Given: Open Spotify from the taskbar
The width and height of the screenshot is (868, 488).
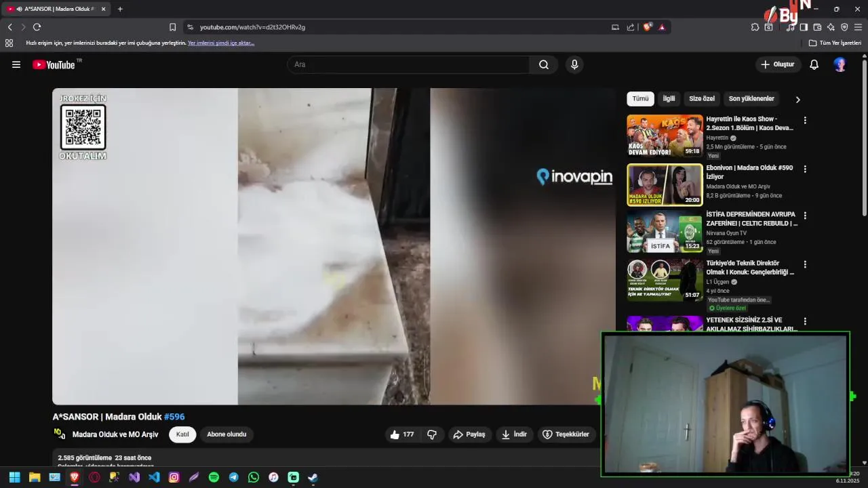Looking at the screenshot, I should [214, 477].
